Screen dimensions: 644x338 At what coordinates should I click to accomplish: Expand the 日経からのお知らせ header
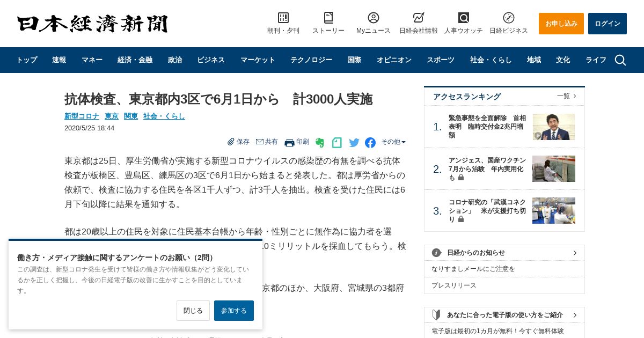point(504,253)
